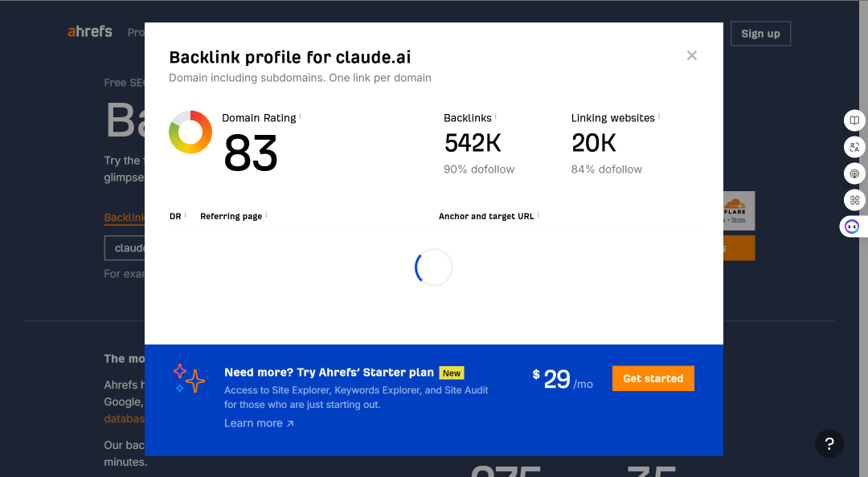Select the Backlink tab behind the dialog
Screen dimensions: 868x477
tap(125, 218)
